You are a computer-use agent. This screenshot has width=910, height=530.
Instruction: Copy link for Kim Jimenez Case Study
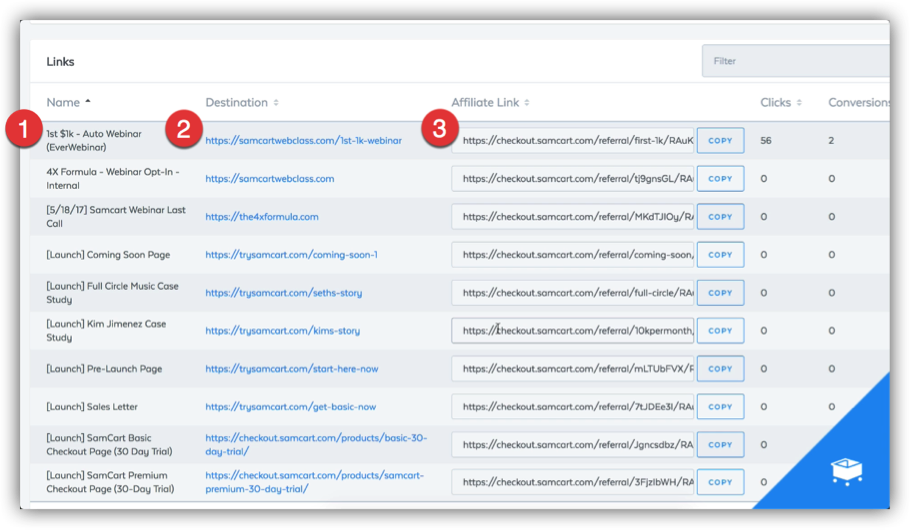click(x=720, y=330)
